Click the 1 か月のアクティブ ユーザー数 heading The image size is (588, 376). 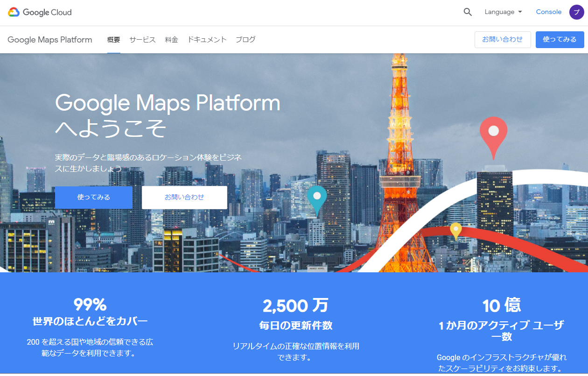click(502, 331)
